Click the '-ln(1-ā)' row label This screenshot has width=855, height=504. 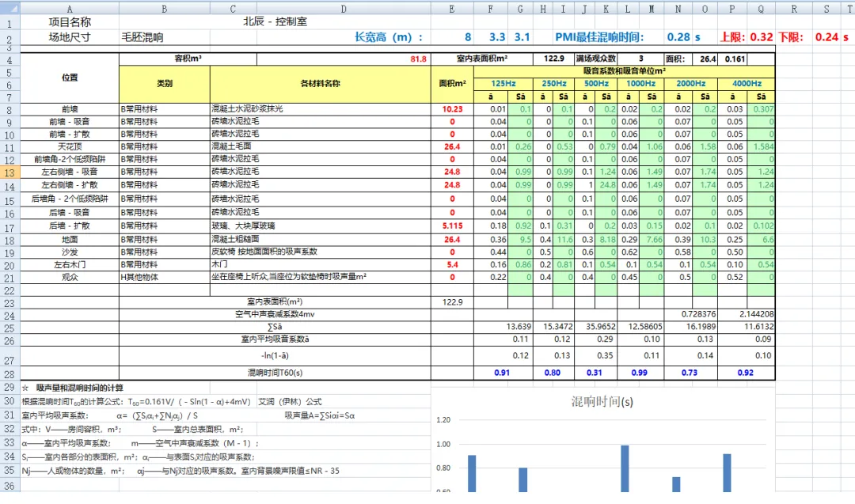pos(275,355)
